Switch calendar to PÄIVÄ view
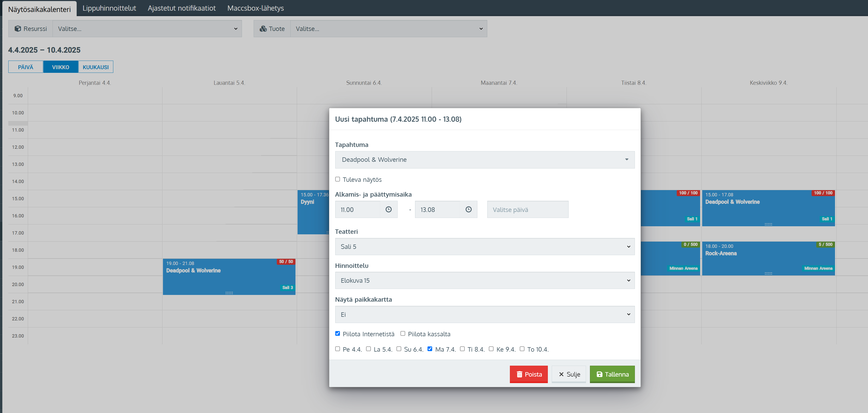Viewport: 868px width, 413px height. point(26,67)
